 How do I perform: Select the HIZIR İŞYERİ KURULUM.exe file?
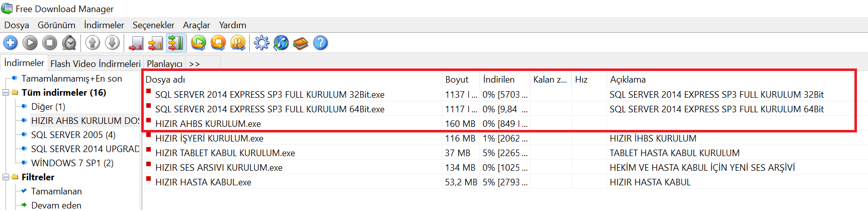click(209, 138)
